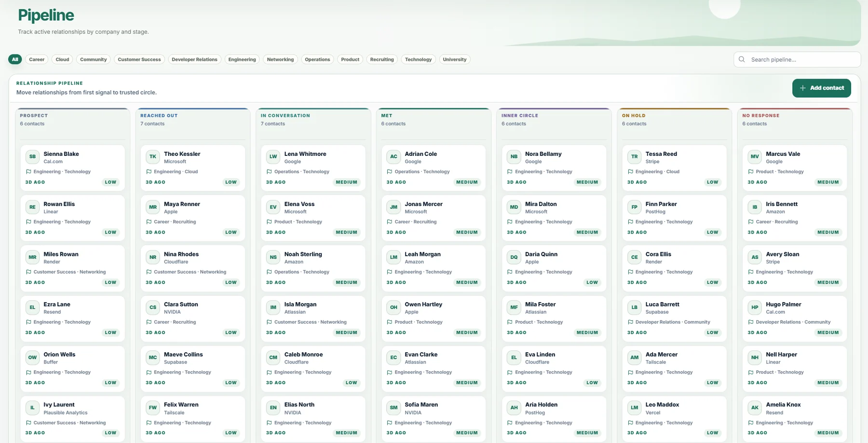The height and width of the screenshot is (443, 868).
Task: Open Leah Morgan contact card
Action: pos(434,268)
